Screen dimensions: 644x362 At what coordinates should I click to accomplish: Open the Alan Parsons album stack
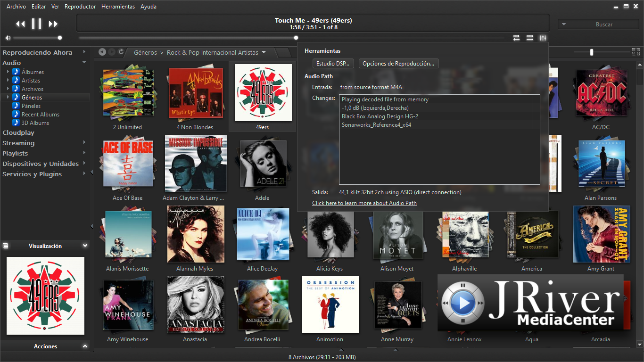[601, 163]
